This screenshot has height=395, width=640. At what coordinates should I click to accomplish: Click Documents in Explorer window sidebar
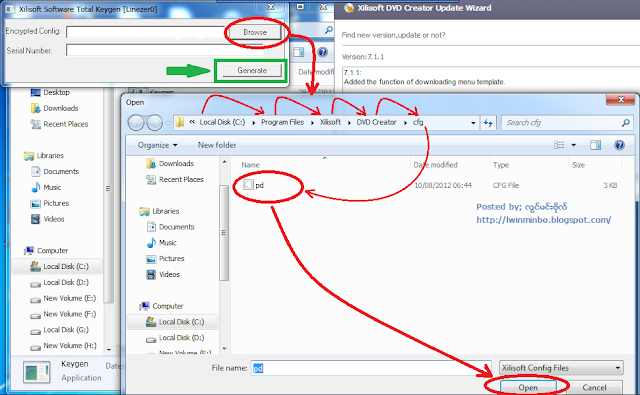(55, 171)
